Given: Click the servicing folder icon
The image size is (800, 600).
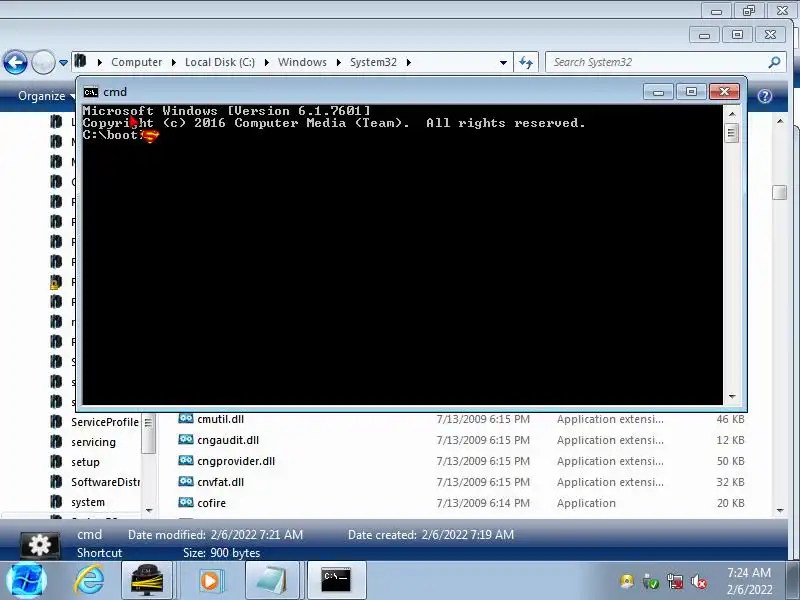Looking at the screenshot, I should pos(56,442).
